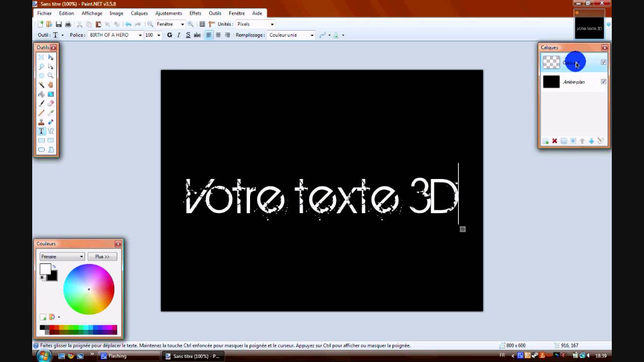This screenshot has width=644, height=362.
Task: Toggle bold (G) text formatting
Action: [x=170, y=35]
